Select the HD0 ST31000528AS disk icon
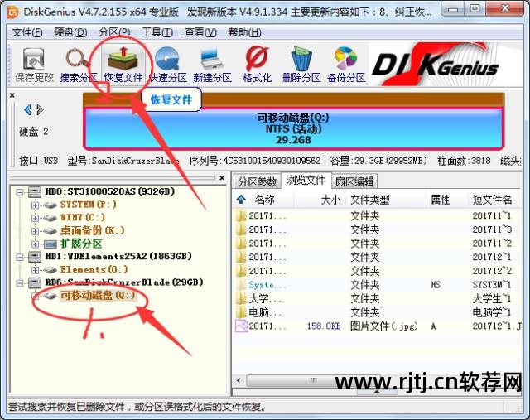This screenshot has width=530, height=420. (x=35, y=191)
